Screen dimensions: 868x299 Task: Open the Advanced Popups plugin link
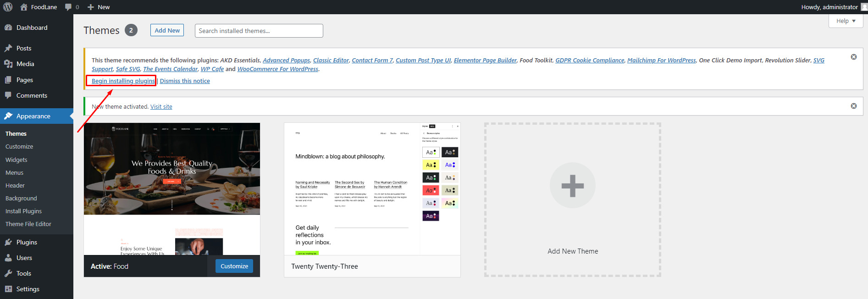(286, 60)
